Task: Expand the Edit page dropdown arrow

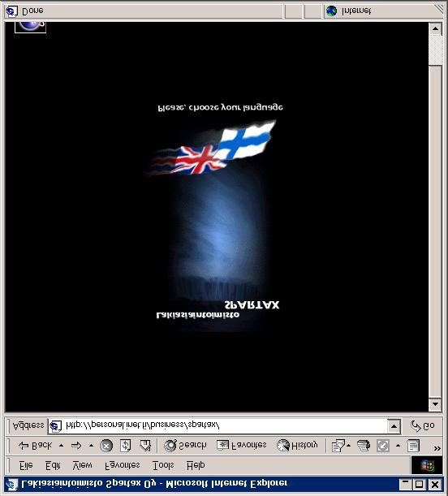Action: 398,446
